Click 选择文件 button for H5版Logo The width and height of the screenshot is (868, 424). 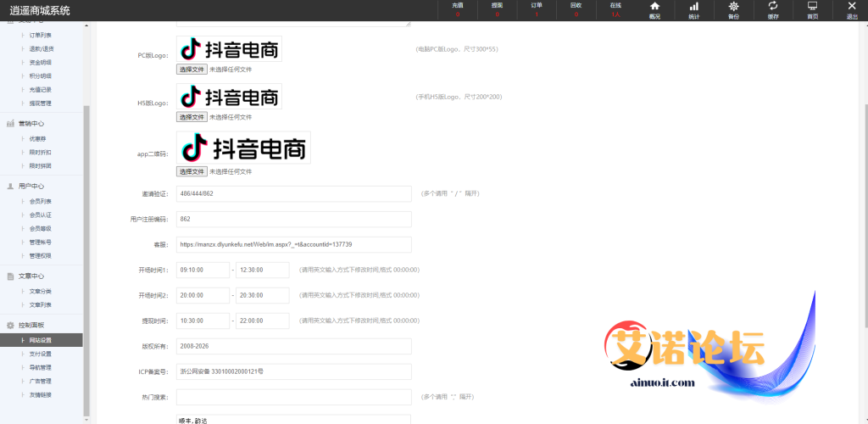coord(192,117)
